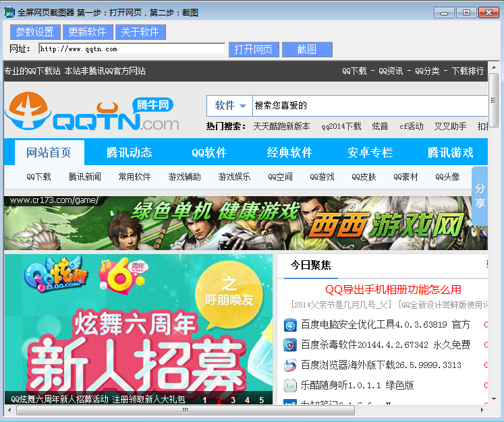Open the 2014父亲节是几月几号 article link
This screenshot has width=504, height=422.
[341, 305]
